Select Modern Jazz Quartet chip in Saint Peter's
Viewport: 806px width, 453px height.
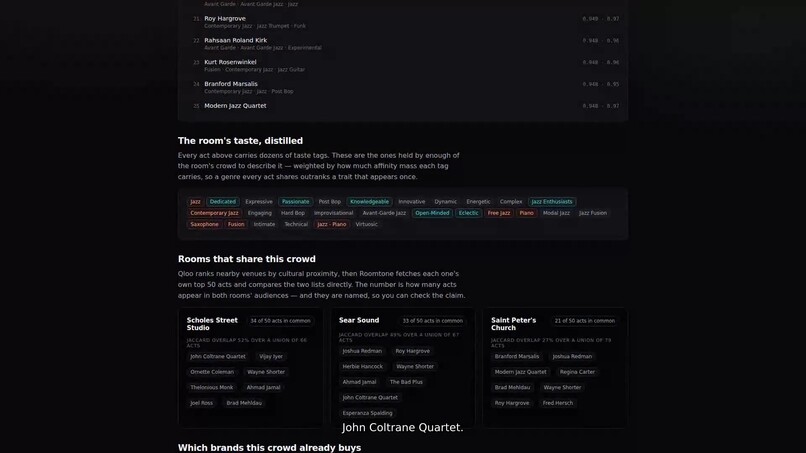tap(520, 372)
